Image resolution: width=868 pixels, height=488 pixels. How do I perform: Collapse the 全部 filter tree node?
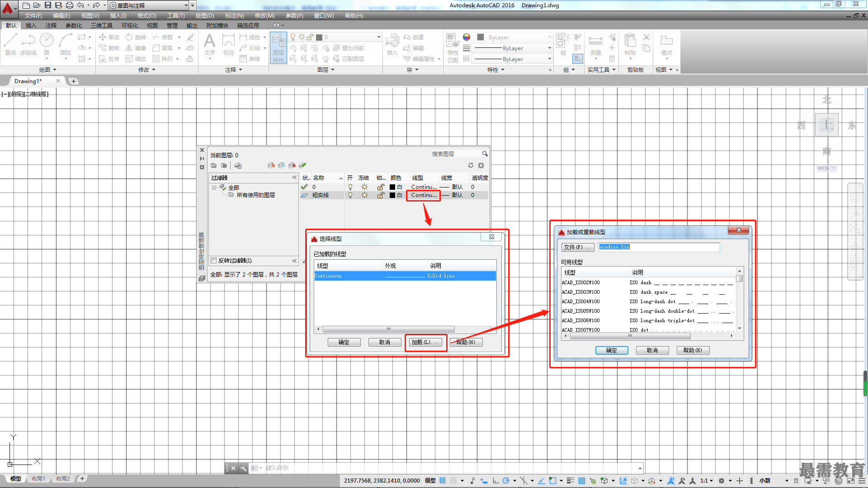coord(214,188)
